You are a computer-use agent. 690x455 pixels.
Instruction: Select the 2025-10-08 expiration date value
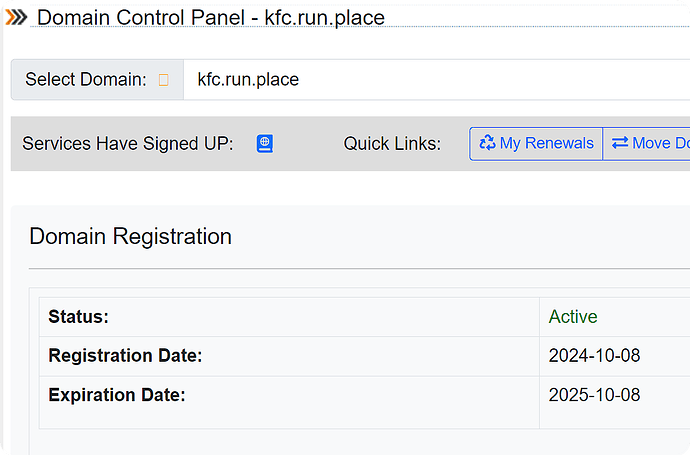pos(594,395)
